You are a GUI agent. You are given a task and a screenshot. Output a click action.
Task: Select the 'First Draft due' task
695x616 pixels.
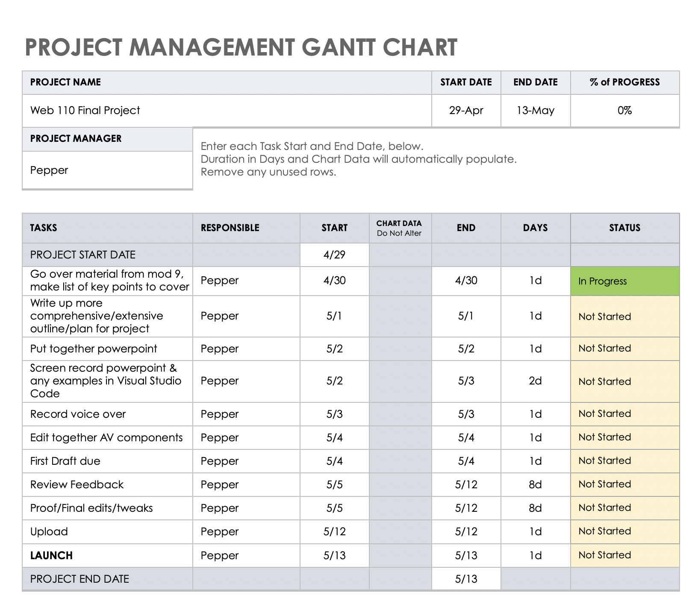point(107,461)
